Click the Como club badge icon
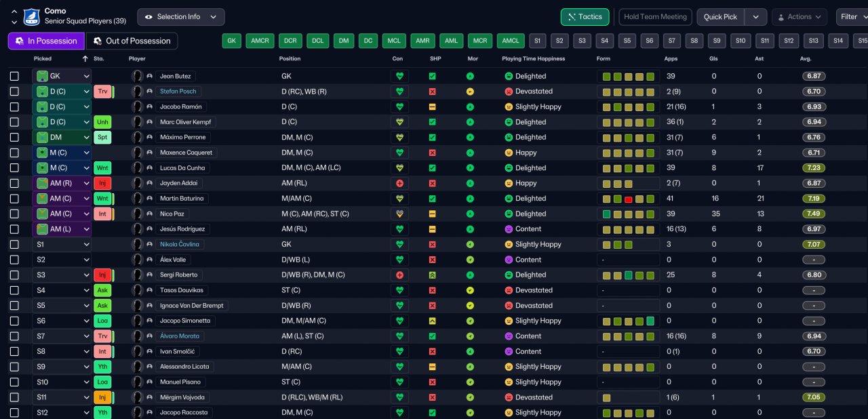 (x=32, y=16)
